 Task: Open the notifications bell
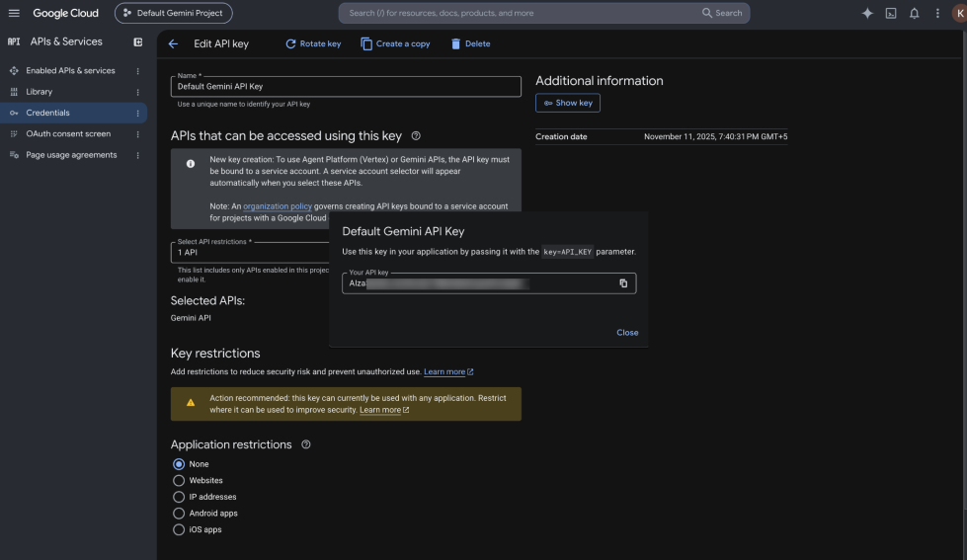914,13
